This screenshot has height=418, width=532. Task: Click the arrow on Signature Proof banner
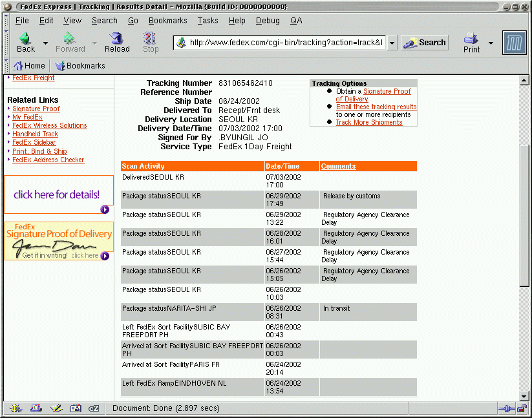(x=105, y=256)
